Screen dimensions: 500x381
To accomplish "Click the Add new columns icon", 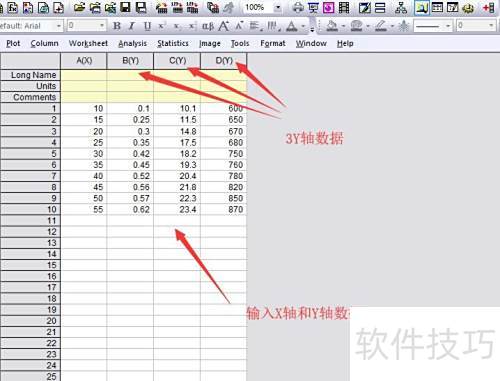I will [x=489, y=7].
